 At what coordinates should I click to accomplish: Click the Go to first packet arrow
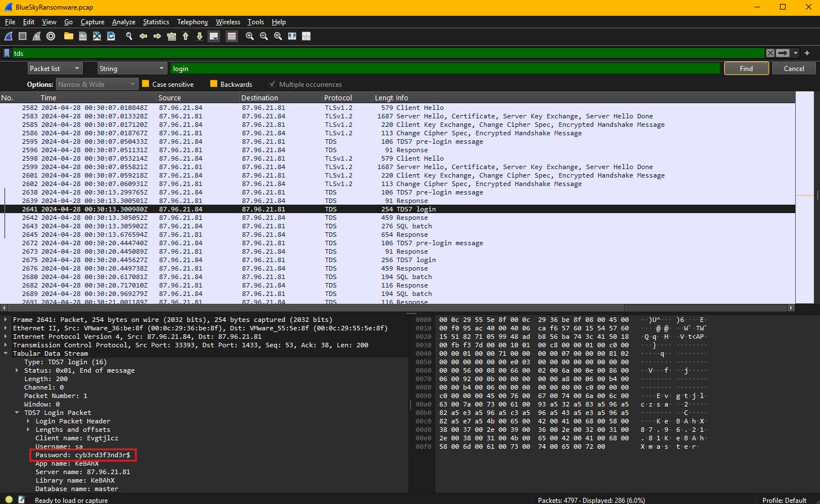point(186,36)
